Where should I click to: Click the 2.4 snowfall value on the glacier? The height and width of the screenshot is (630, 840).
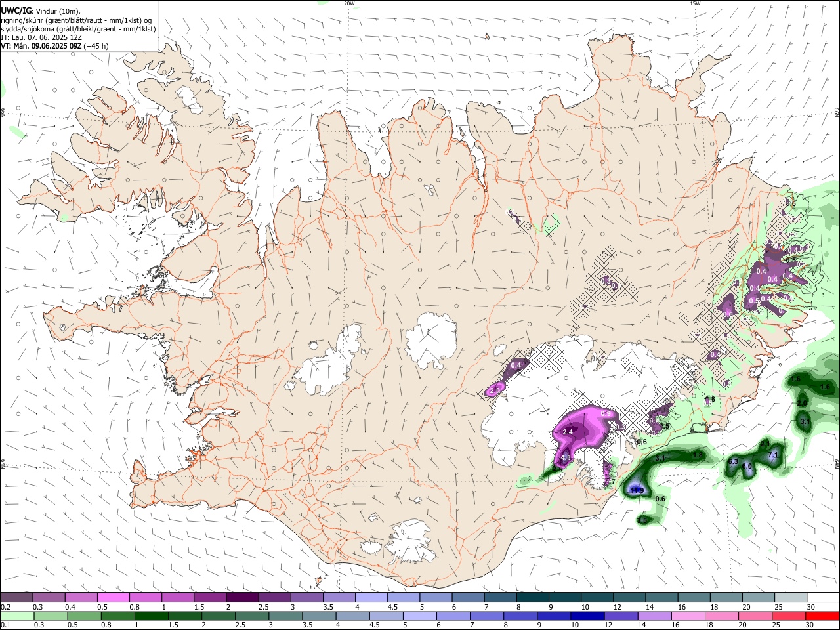tap(568, 432)
